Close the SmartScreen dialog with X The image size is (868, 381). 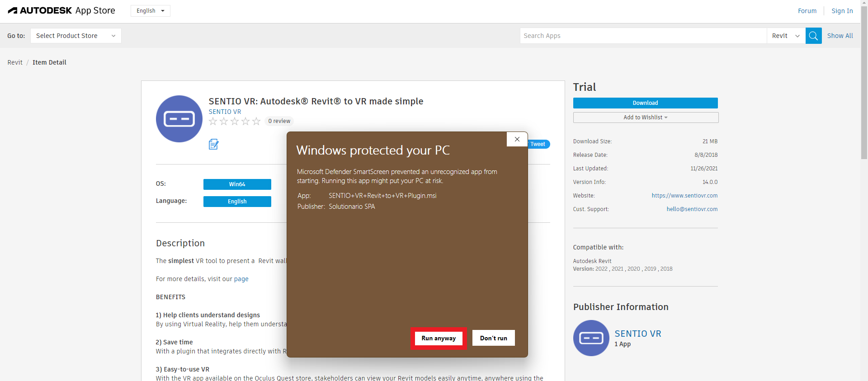(517, 139)
